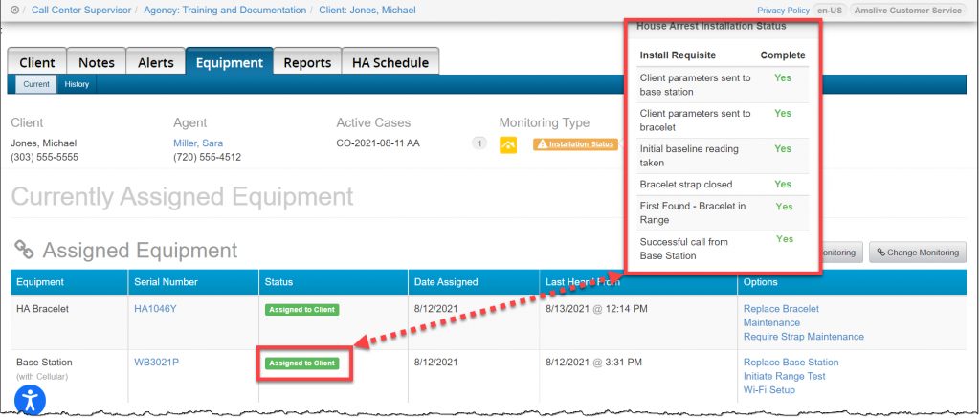Open agent Miller, Sara link
980x418 pixels.
click(198, 143)
